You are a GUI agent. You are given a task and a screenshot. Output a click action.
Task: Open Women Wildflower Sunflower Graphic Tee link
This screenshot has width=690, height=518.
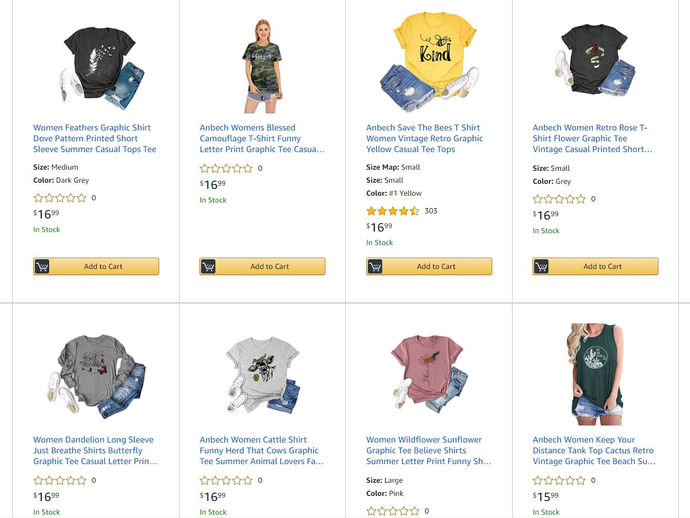[428, 450]
